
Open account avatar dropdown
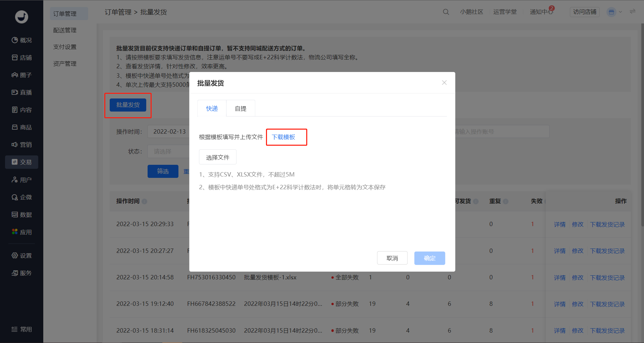[x=614, y=12]
